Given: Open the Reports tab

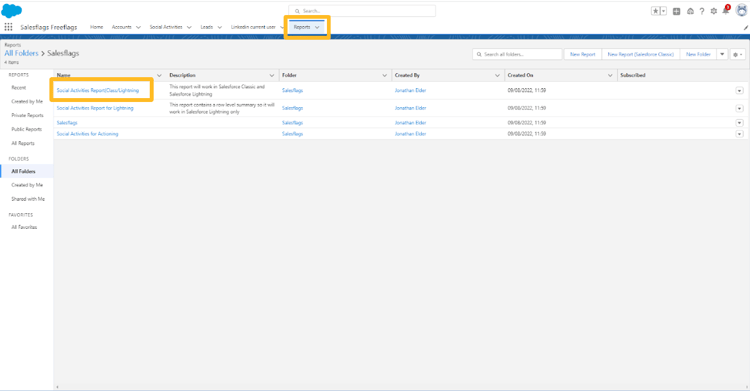Looking at the screenshot, I should (302, 27).
